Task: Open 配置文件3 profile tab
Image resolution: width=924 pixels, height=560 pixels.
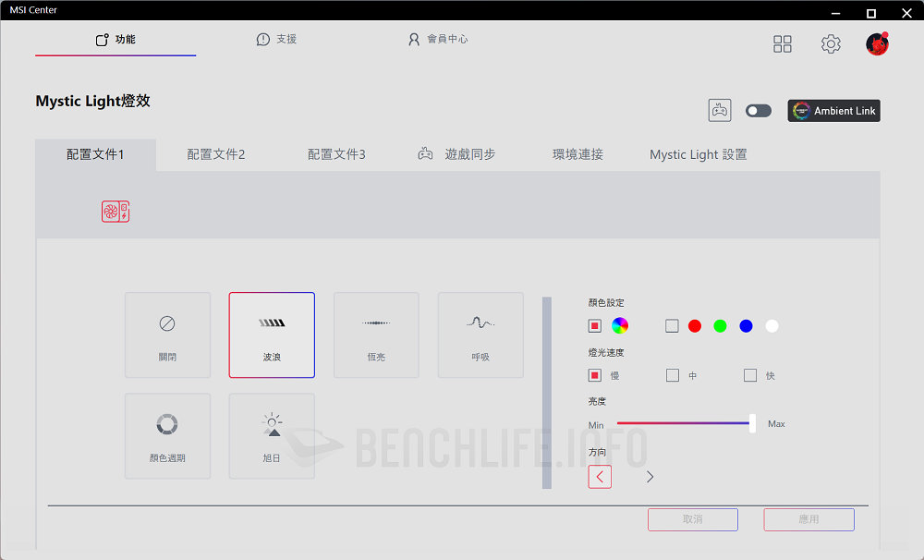Action: pos(336,154)
